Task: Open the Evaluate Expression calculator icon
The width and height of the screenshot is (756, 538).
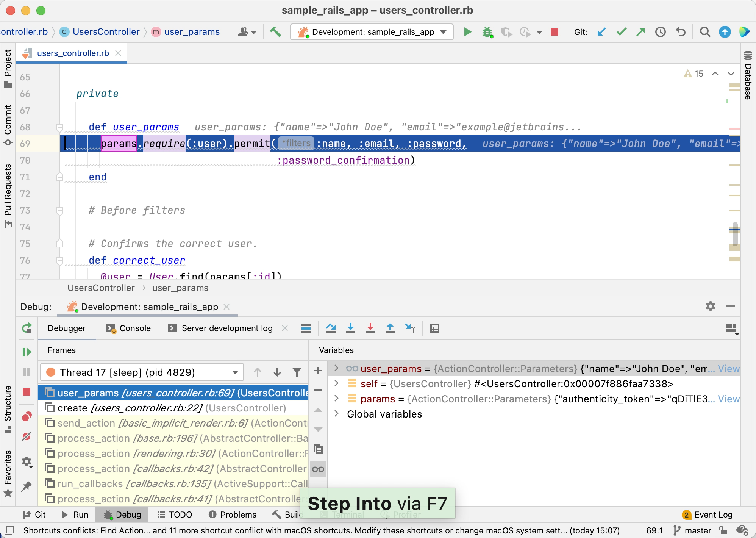Action: click(x=435, y=328)
